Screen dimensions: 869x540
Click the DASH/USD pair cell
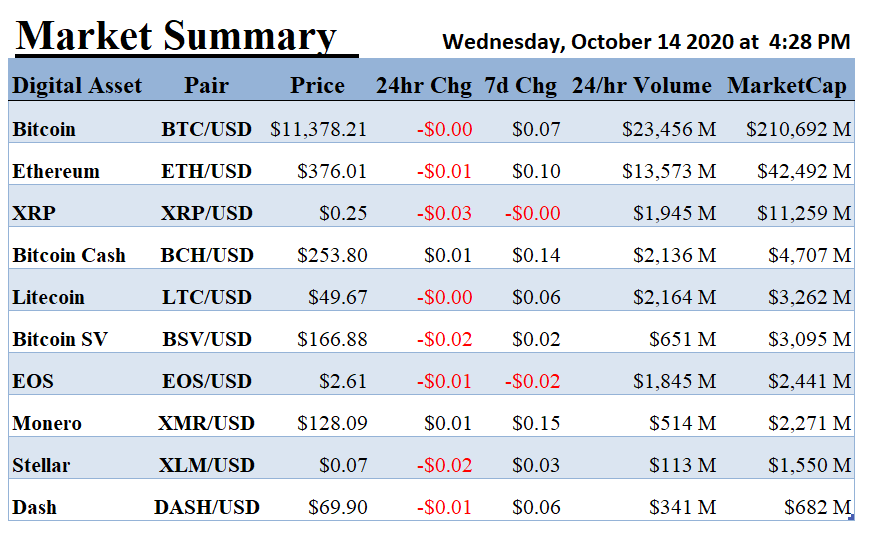[207, 507]
